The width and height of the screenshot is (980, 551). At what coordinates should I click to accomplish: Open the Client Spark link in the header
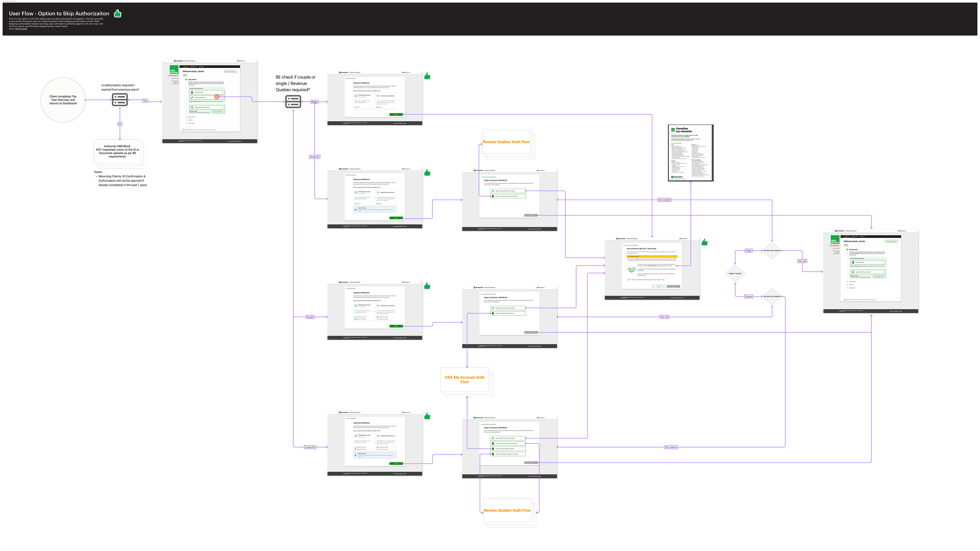click(x=21, y=29)
